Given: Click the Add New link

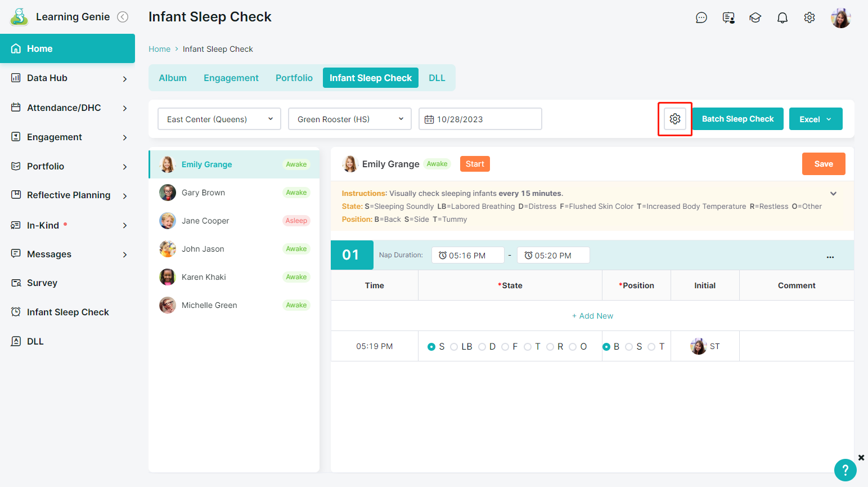Looking at the screenshot, I should point(592,316).
